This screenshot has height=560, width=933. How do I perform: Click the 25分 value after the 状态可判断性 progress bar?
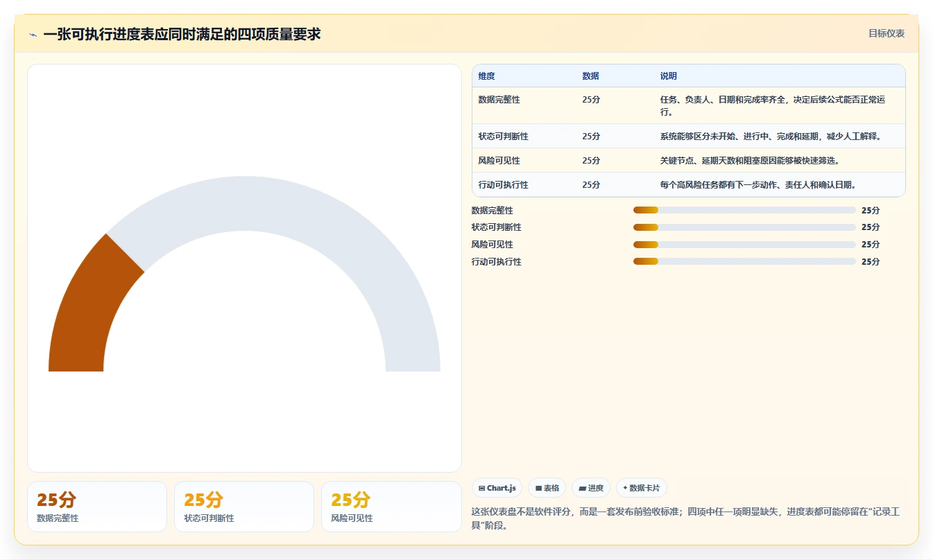click(x=871, y=227)
